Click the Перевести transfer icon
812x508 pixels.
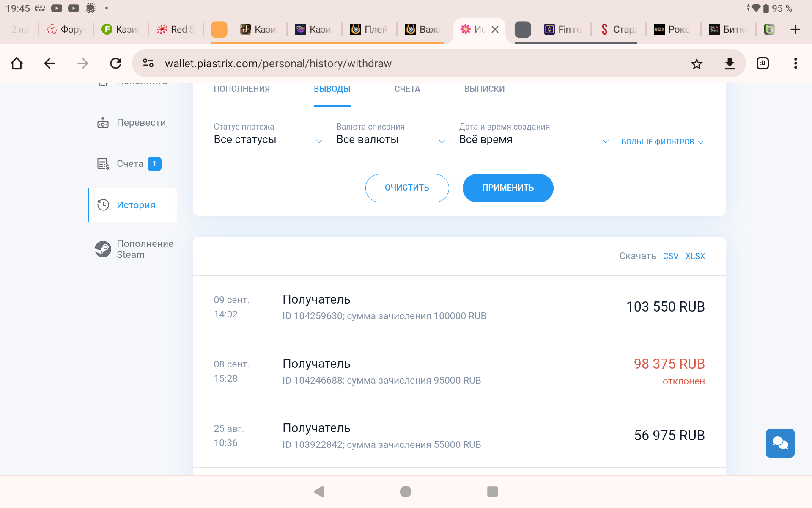103,123
